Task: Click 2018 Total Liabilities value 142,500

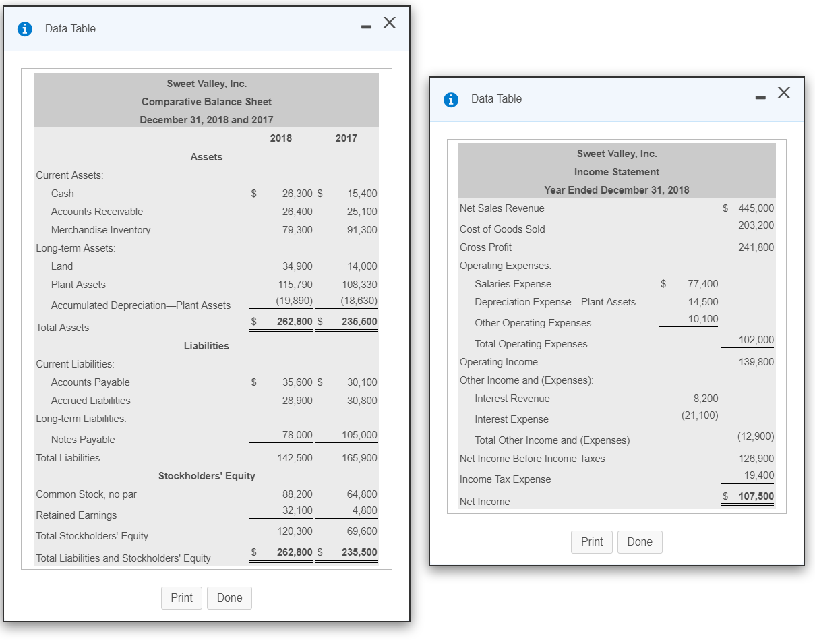Action: 295,458
